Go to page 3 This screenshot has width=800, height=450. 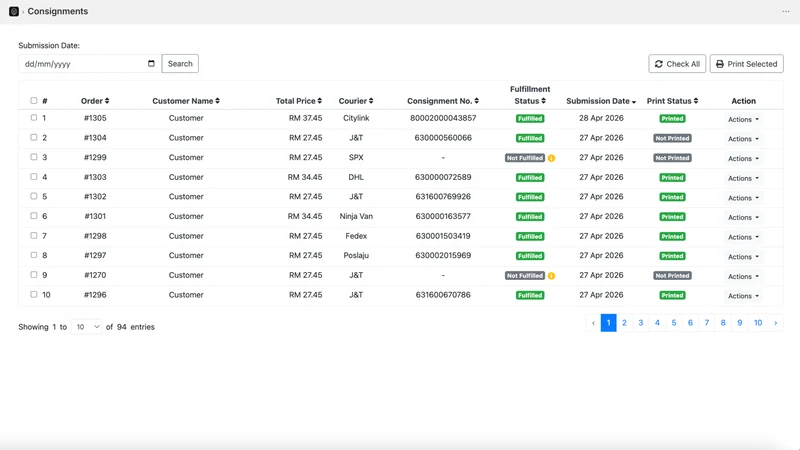point(641,323)
